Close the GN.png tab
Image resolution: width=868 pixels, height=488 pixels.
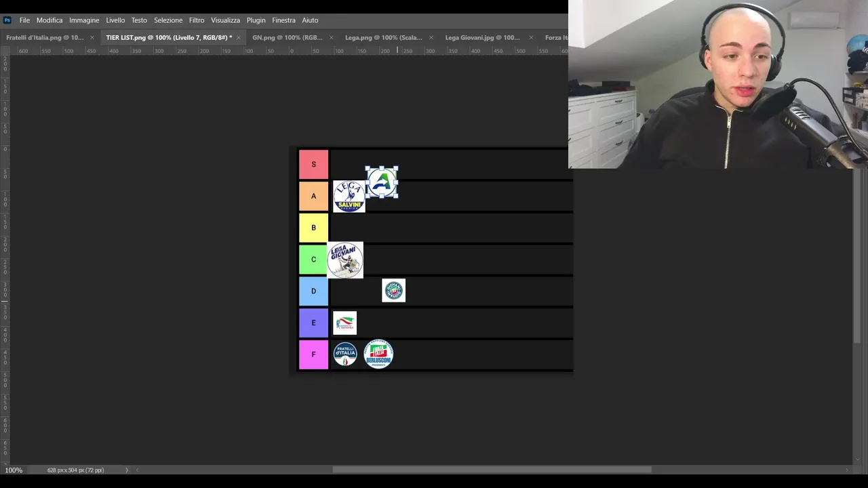(332, 37)
